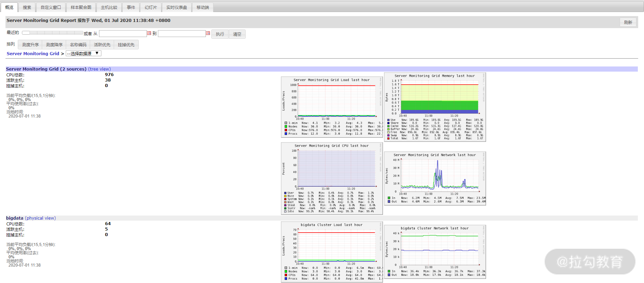Open bigdata Cluster Load last hour graph
Screen dimensions: 644x283
(332, 252)
